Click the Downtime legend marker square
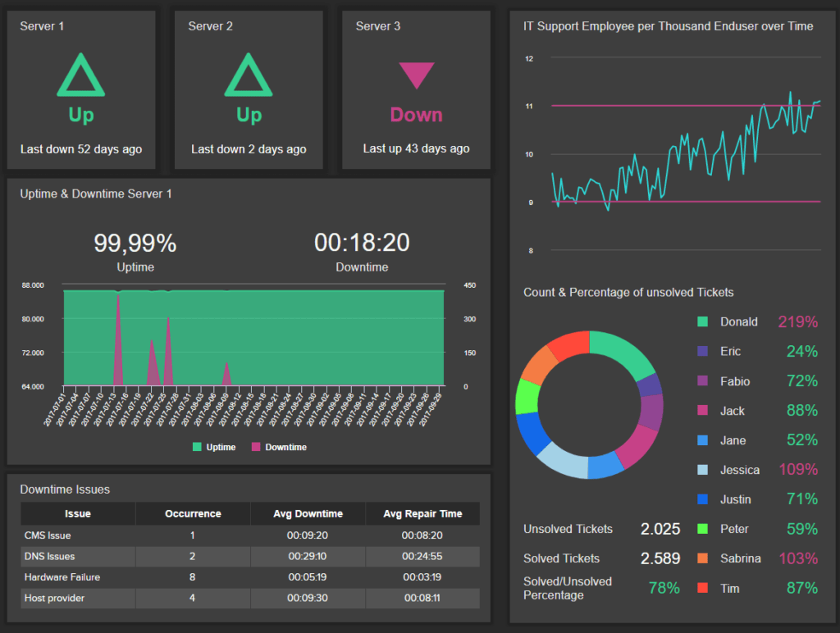Image resolution: width=840 pixels, height=633 pixels. click(254, 447)
